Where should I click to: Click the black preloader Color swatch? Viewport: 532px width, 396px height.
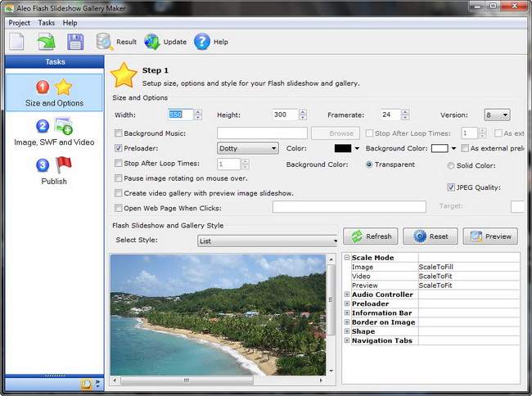click(x=343, y=148)
